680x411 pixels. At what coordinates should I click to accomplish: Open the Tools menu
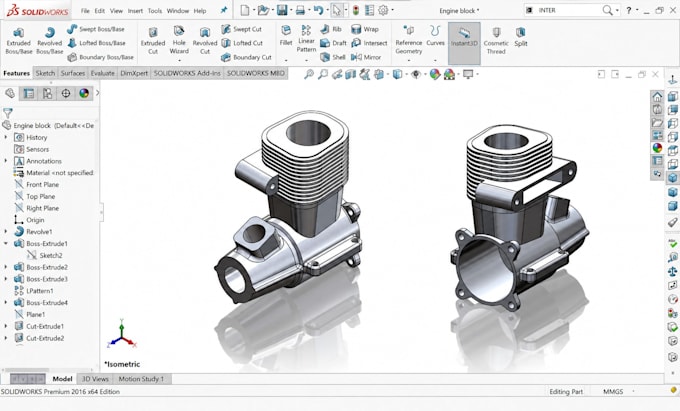[154, 11]
